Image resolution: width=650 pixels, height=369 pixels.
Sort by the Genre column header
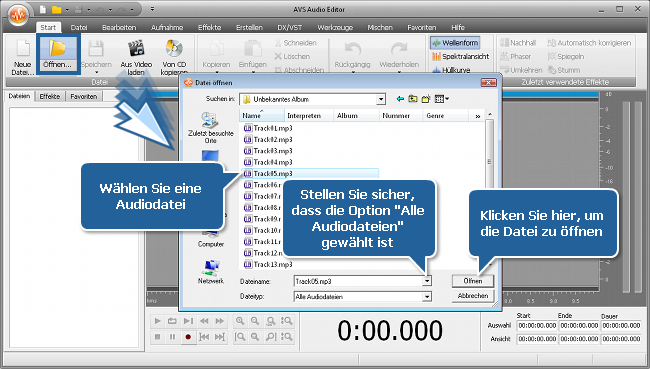(445, 116)
